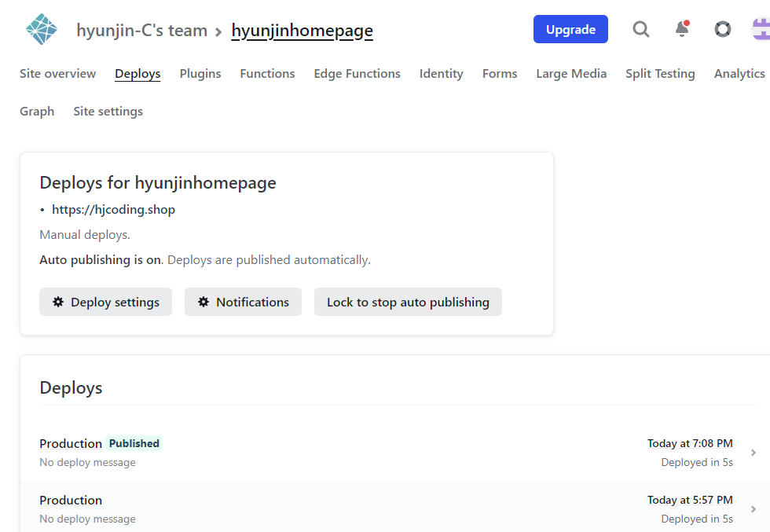The height and width of the screenshot is (532, 770).
Task: Visit https://hjcoding.shop link
Action: (x=113, y=210)
